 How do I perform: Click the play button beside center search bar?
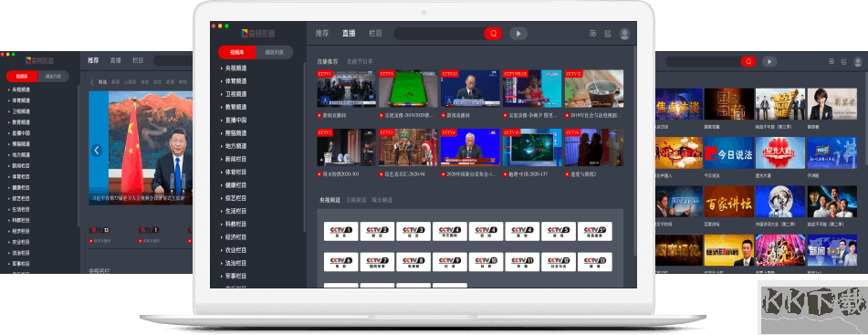point(518,34)
